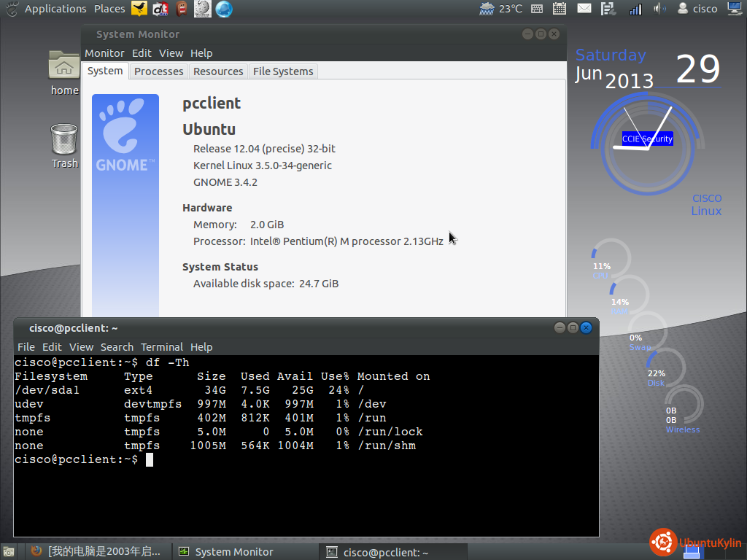Image resolution: width=747 pixels, height=560 pixels.
Task: Open the home folder on the desktop
Action: tap(64, 72)
